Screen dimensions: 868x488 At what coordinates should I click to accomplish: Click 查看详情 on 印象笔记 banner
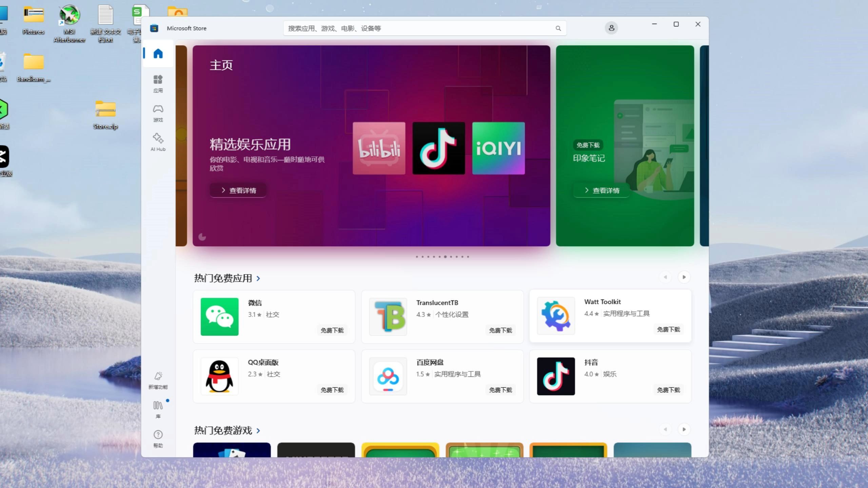click(x=601, y=190)
